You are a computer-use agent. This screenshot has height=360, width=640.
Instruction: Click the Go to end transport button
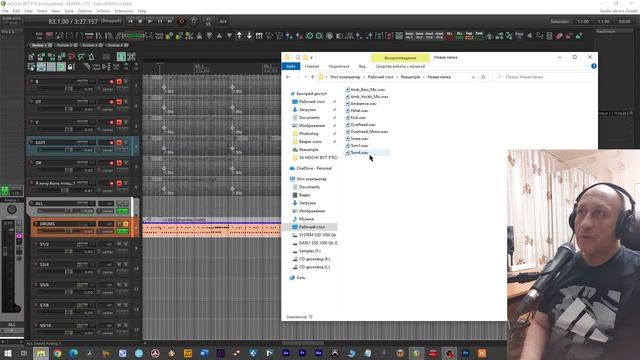tap(169, 21)
